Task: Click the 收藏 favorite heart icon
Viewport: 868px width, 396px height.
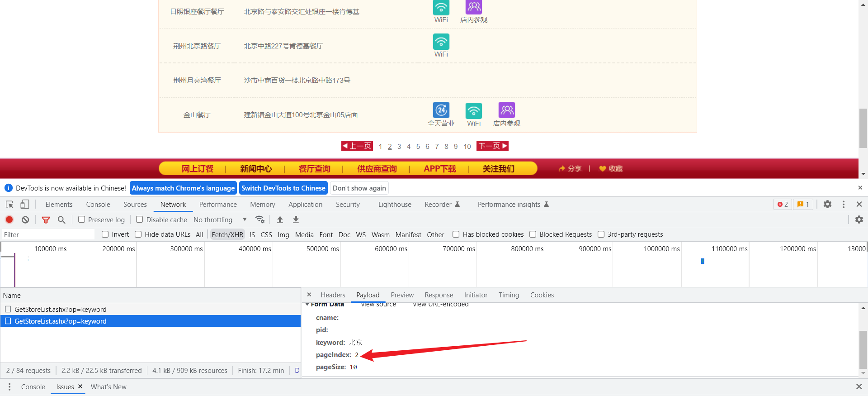Action: 603,168
